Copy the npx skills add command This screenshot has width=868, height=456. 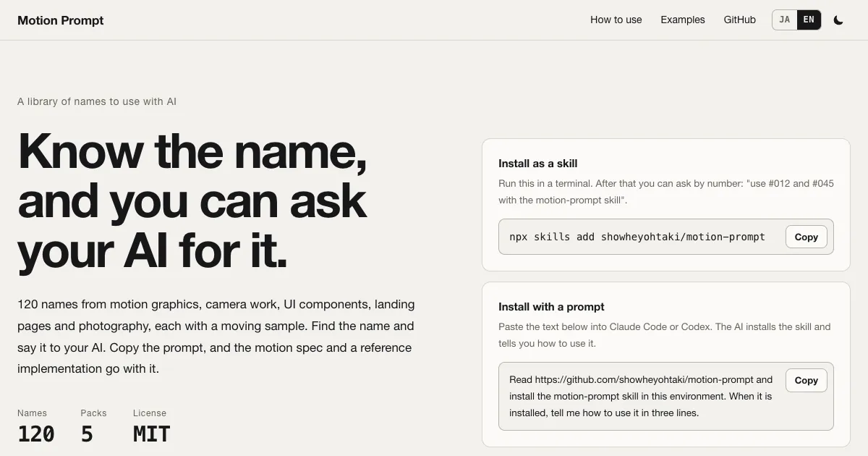pos(807,237)
